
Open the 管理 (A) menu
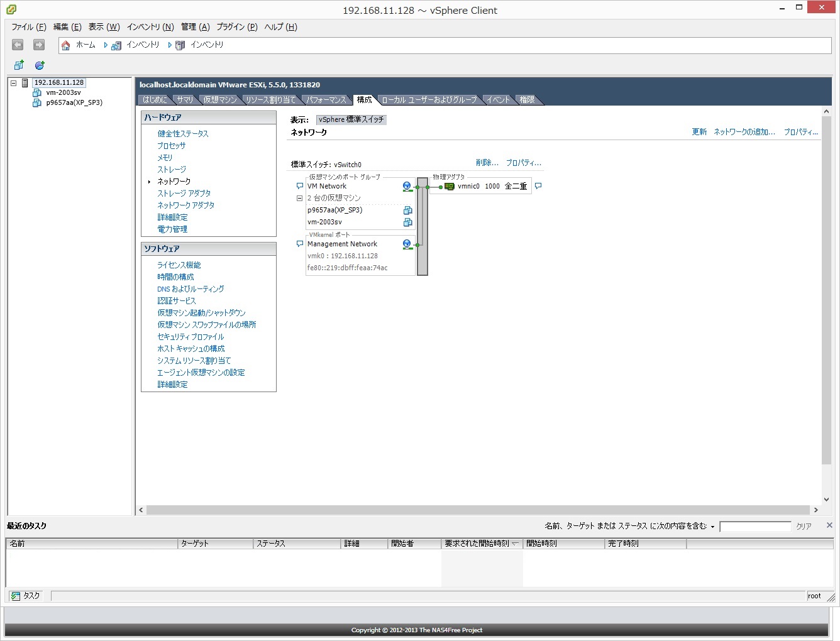click(x=196, y=27)
